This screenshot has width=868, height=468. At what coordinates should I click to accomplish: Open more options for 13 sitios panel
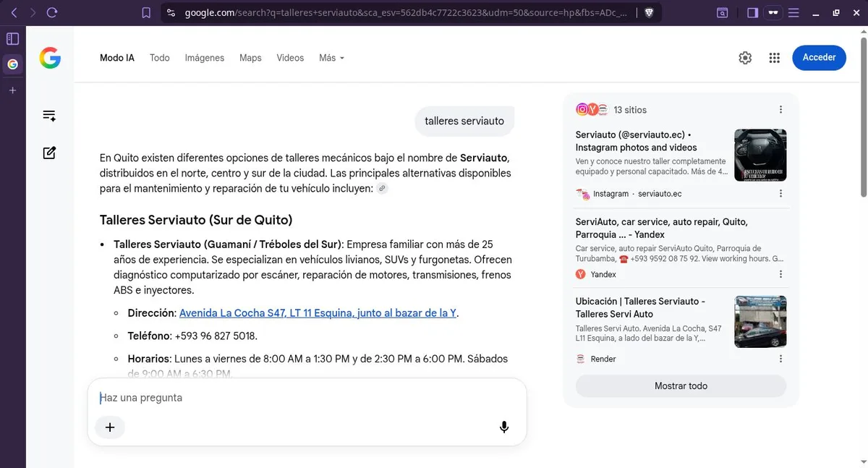pos(780,110)
